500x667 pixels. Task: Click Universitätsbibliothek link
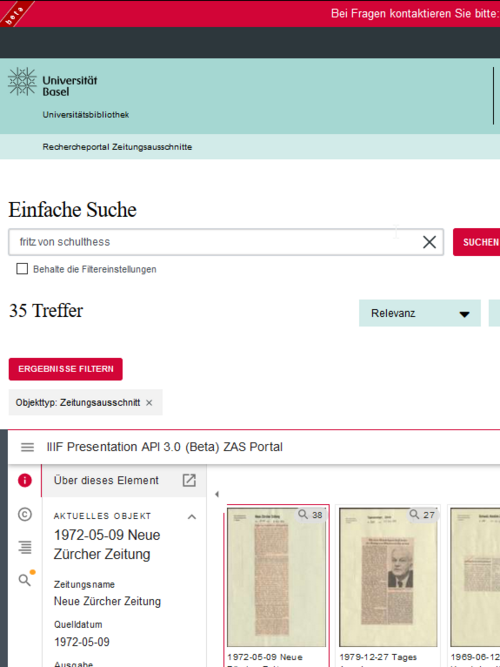pos(86,114)
